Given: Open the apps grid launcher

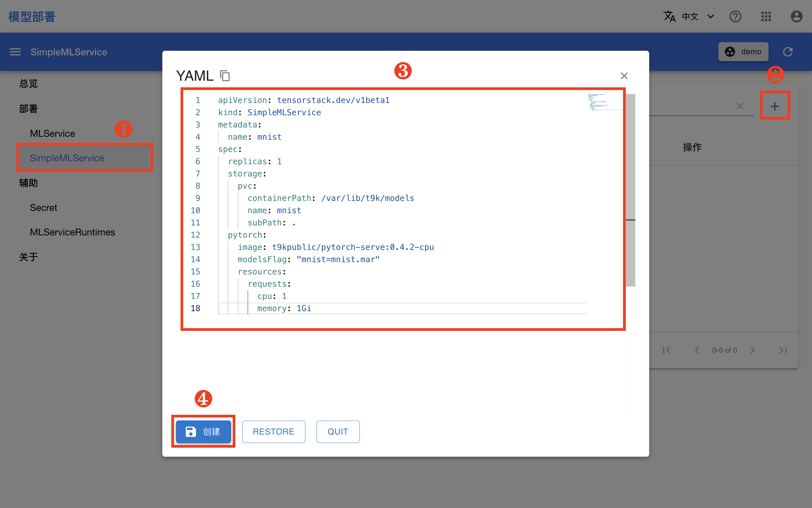Looking at the screenshot, I should [x=766, y=17].
